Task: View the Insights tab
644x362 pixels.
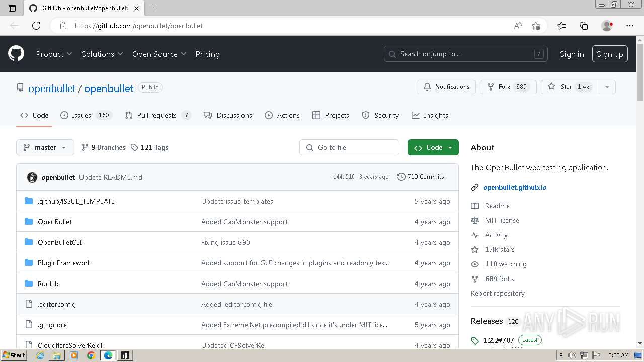Action: point(430,115)
